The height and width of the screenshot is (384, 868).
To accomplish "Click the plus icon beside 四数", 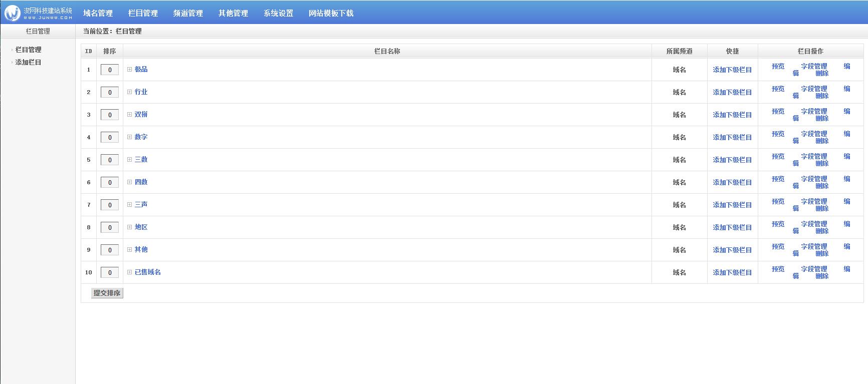I will point(129,182).
